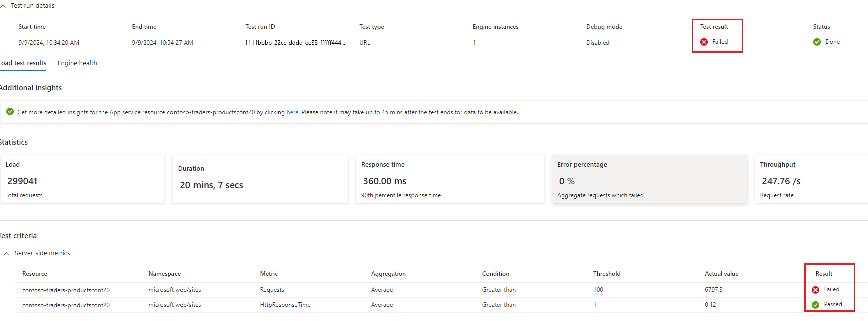Screen dimensions: 868x321
Task: Click the Namespace column header
Action: coord(164,274)
